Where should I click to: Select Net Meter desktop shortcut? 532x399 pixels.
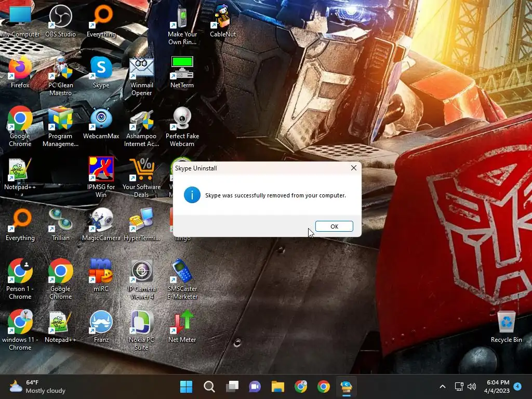182,326
